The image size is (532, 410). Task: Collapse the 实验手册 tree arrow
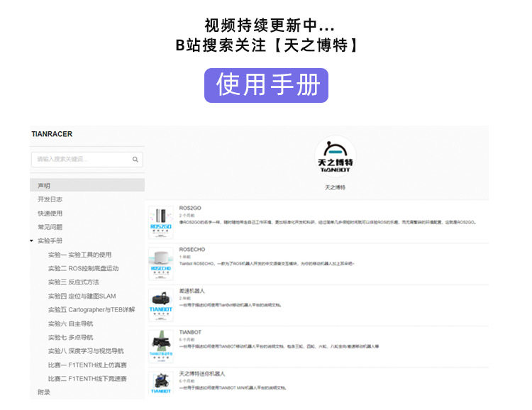31,240
